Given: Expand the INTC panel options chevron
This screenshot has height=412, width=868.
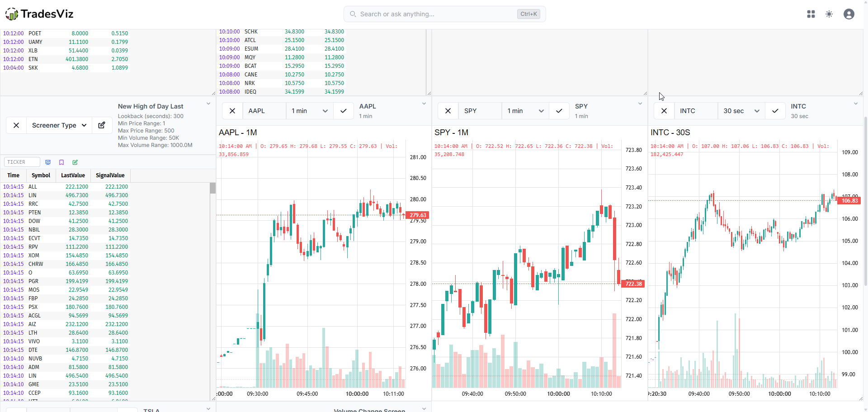Looking at the screenshot, I should (856, 104).
